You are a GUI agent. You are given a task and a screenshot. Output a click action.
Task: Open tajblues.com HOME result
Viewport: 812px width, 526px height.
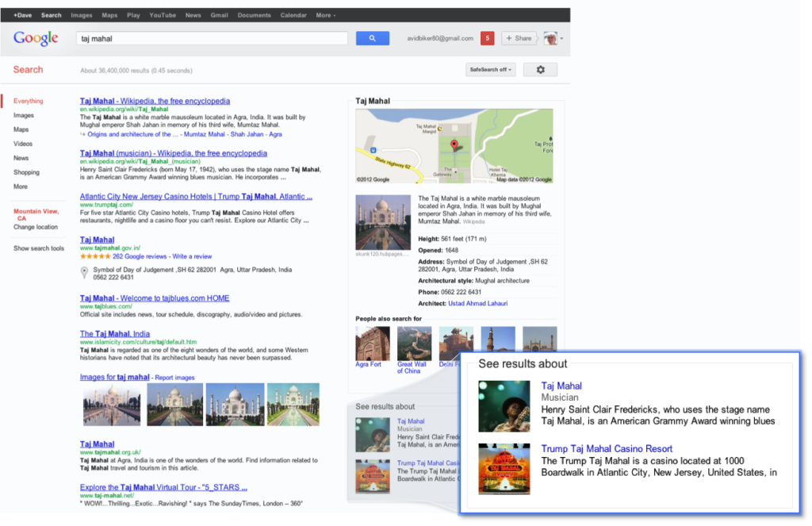[155, 298]
